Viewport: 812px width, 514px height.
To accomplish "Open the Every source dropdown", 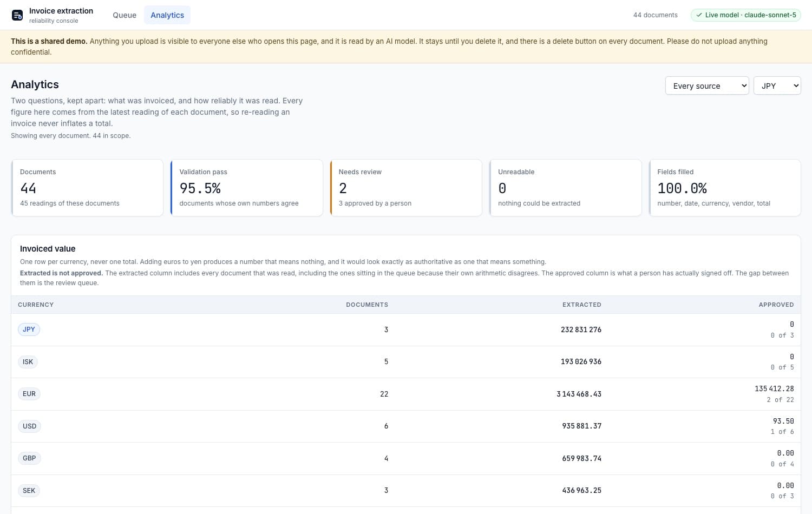I will pos(707,85).
